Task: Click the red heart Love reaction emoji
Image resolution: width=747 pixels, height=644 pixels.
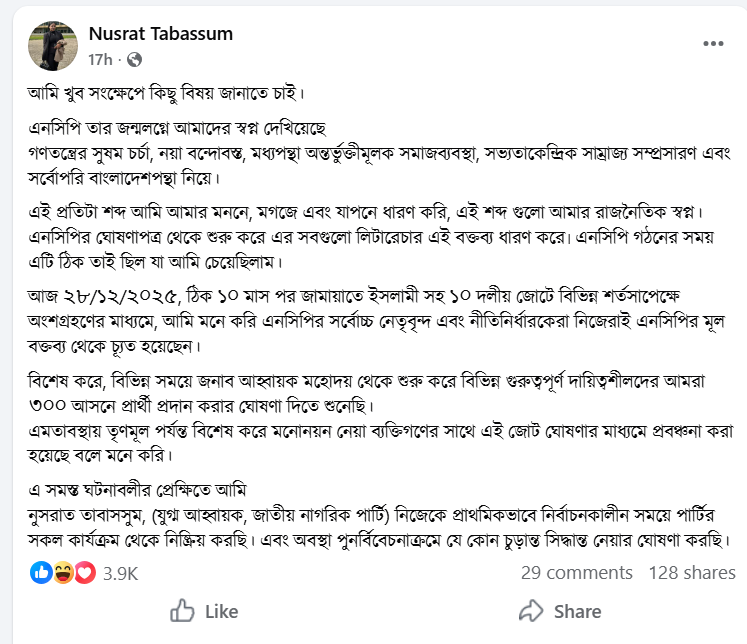Action: 84,573
